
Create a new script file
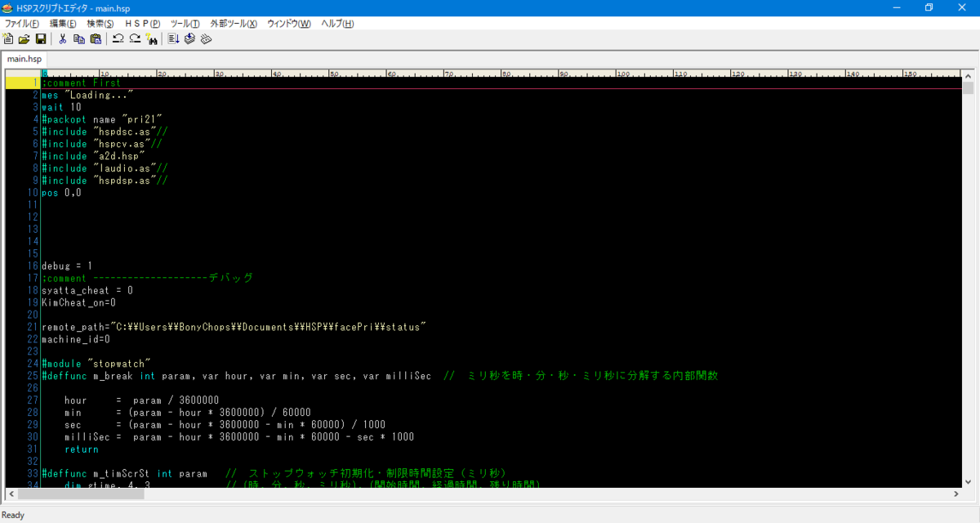[x=9, y=38]
